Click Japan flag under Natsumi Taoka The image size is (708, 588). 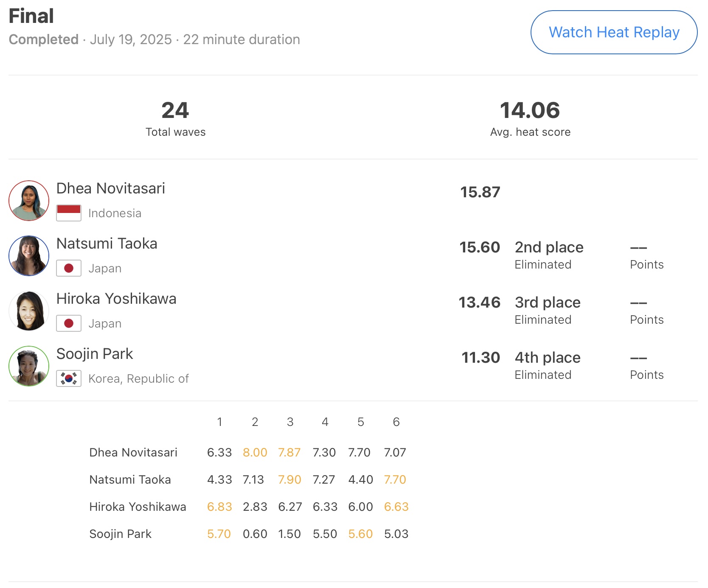click(69, 268)
